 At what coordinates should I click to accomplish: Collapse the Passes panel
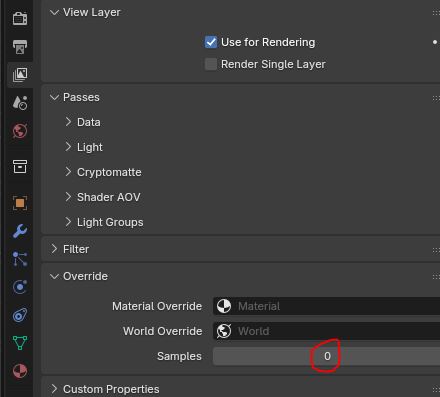point(54,97)
